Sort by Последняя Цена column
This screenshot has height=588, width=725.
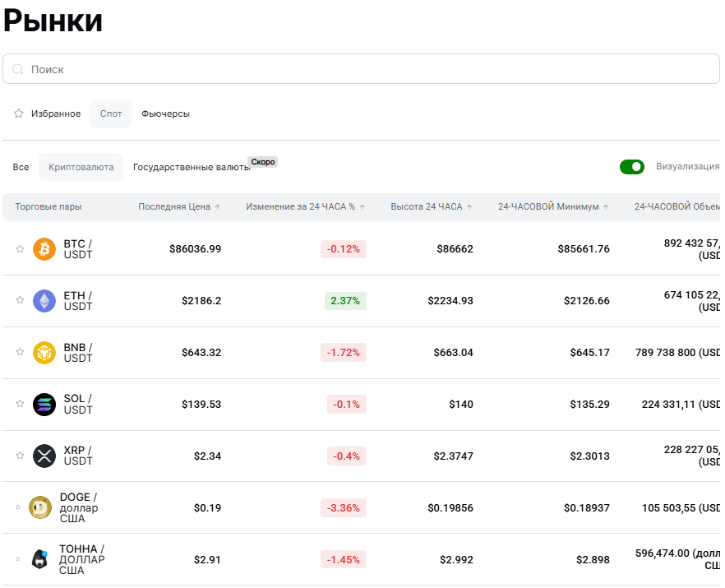click(x=179, y=207)
